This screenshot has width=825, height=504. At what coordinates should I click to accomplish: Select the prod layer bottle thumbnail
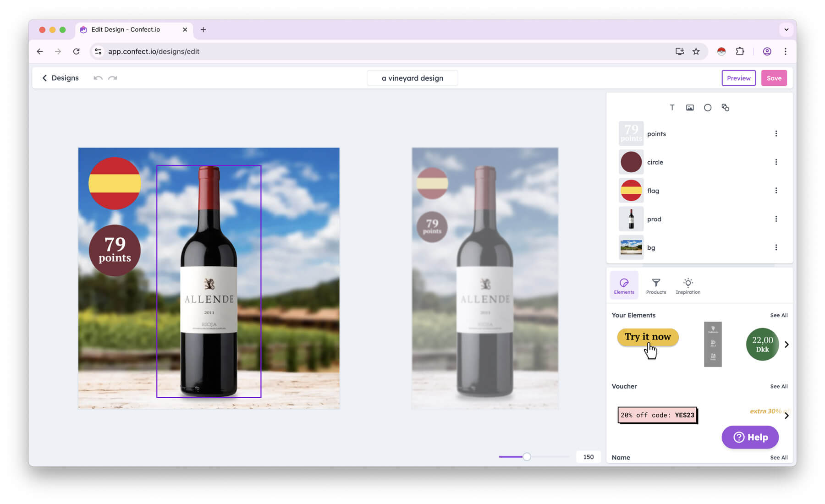pyautogui.click(x=631, y=219)
